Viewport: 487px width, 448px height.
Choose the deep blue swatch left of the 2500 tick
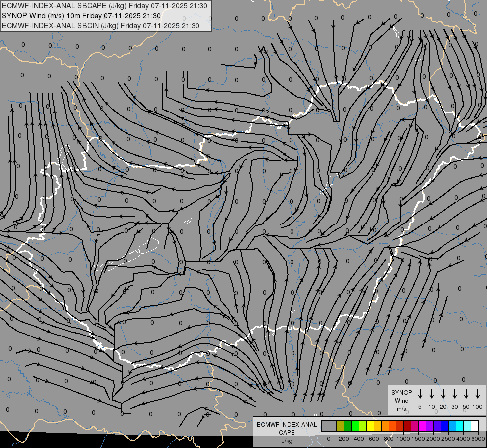445,426
